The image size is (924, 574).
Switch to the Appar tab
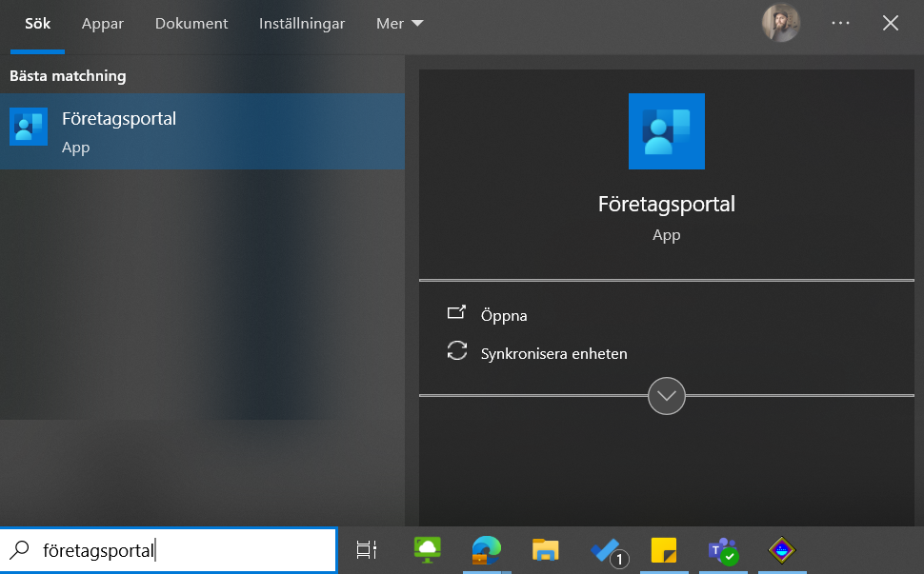(x=103, y=24)
